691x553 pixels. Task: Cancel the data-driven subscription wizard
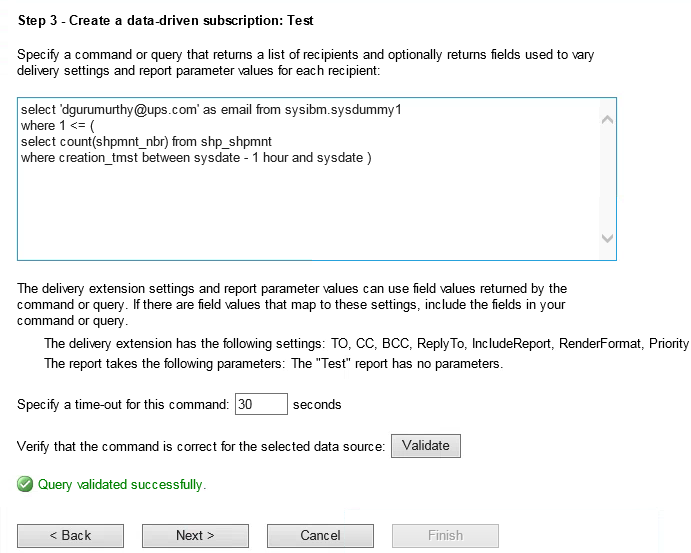point(320,535)
